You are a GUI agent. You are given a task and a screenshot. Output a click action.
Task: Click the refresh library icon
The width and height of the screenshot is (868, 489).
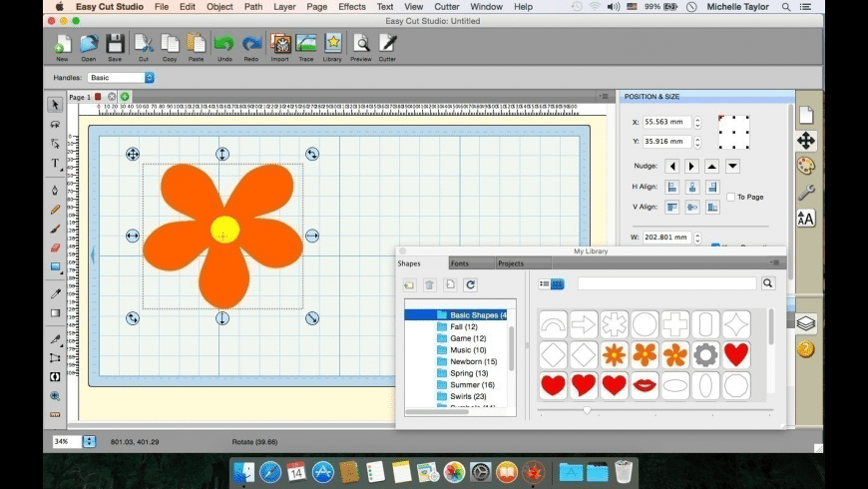[x=471, y=285]
